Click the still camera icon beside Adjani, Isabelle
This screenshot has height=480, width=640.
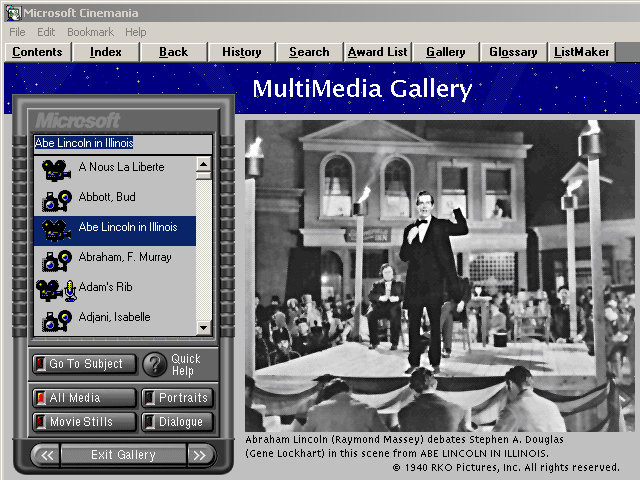pyautogui.click(x=57, y=320)
